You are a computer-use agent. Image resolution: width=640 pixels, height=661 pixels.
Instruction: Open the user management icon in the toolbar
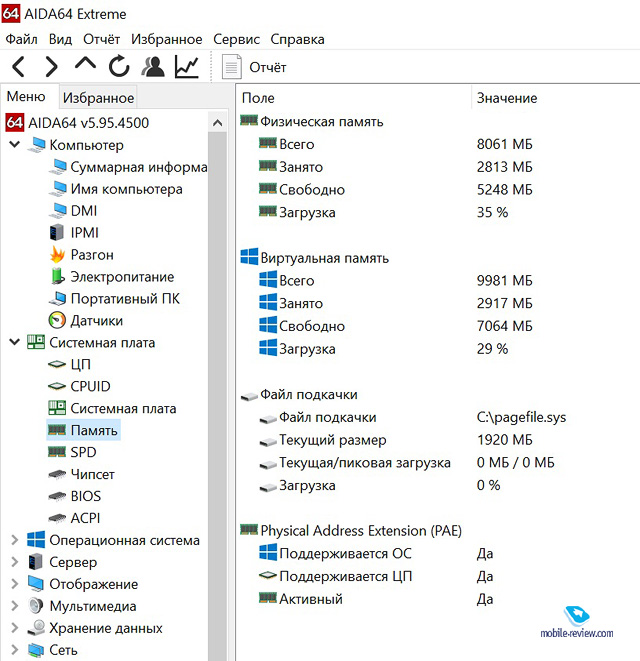[x=153, y=66]
